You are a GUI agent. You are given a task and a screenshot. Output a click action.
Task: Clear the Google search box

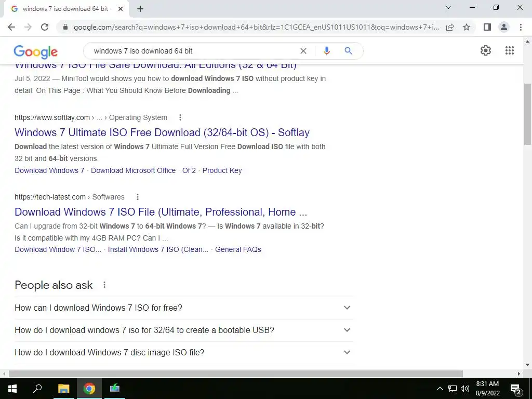pos(303,51)
